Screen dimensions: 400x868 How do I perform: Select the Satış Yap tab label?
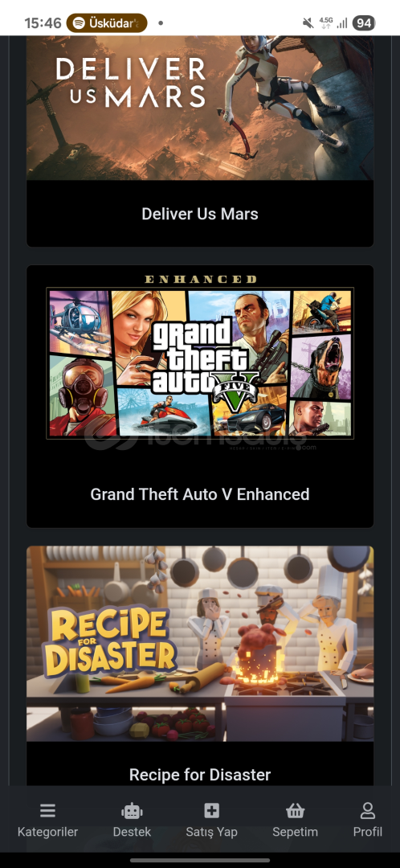click(x=211, y=832)
